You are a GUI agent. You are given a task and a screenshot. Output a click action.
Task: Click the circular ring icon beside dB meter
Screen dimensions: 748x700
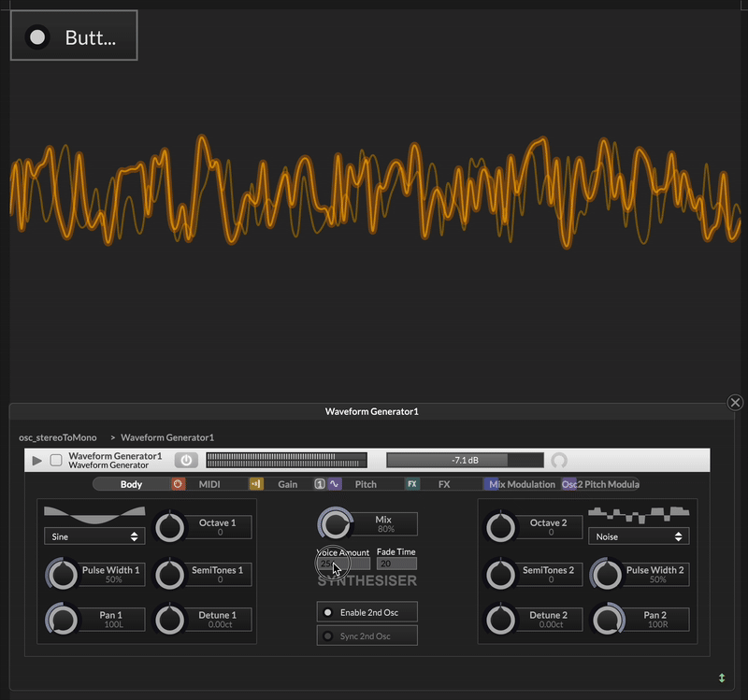(559, 460)
